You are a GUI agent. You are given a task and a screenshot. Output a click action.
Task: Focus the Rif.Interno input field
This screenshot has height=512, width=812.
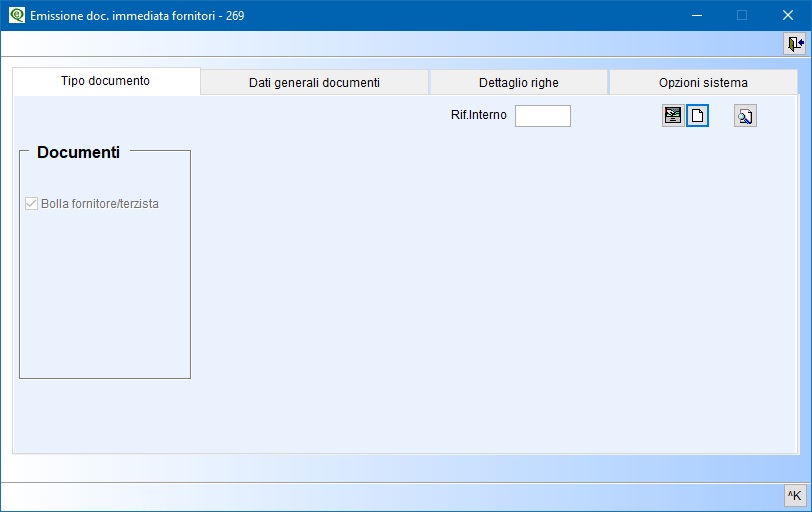pyautogui.click(x=542, y=116)
